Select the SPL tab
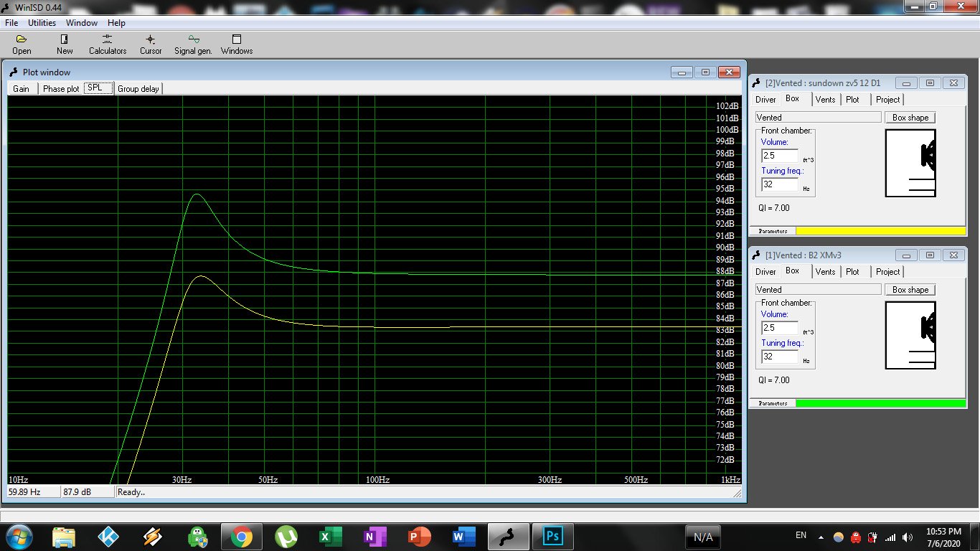 (99, 88)
